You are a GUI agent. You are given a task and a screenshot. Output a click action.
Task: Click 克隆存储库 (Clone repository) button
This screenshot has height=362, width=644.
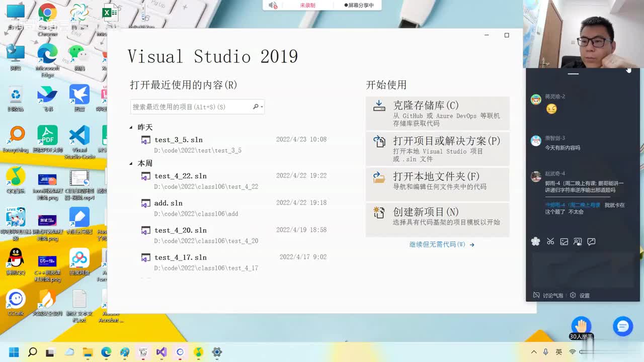point(438,113)
